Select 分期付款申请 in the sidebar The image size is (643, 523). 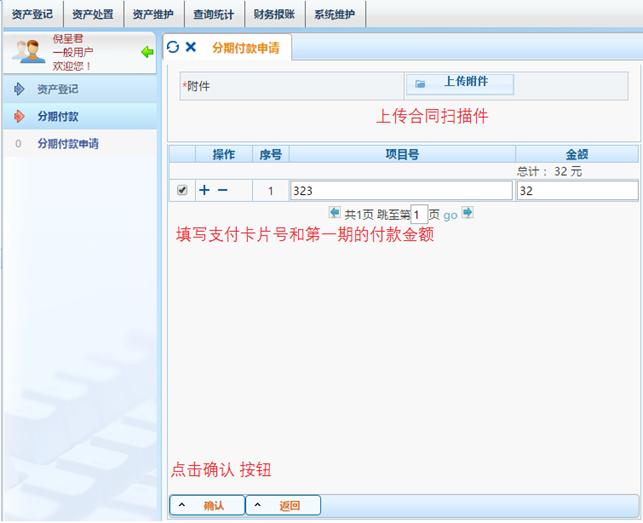click(x=67, y=144)
